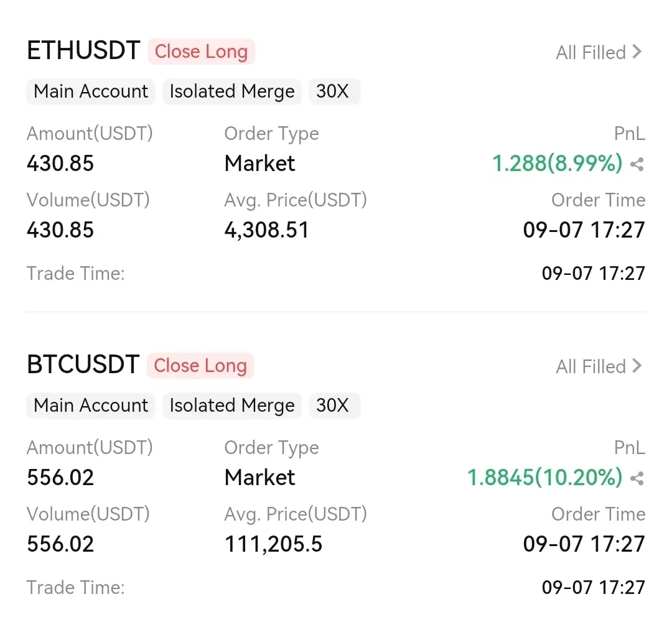Viewport: 672px width, 617px height.
Task: Click ETHUSDT PnL value 1.288(8.99%)
Action: (557, 164)
